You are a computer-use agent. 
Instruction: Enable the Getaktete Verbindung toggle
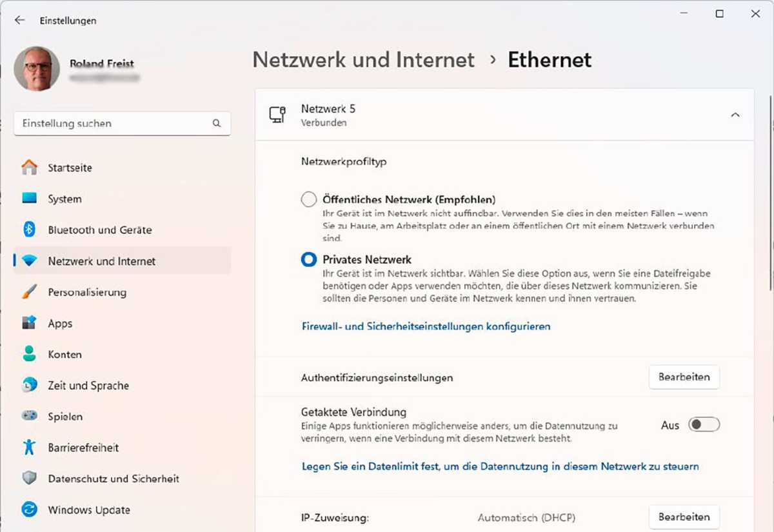coord(704,424)
